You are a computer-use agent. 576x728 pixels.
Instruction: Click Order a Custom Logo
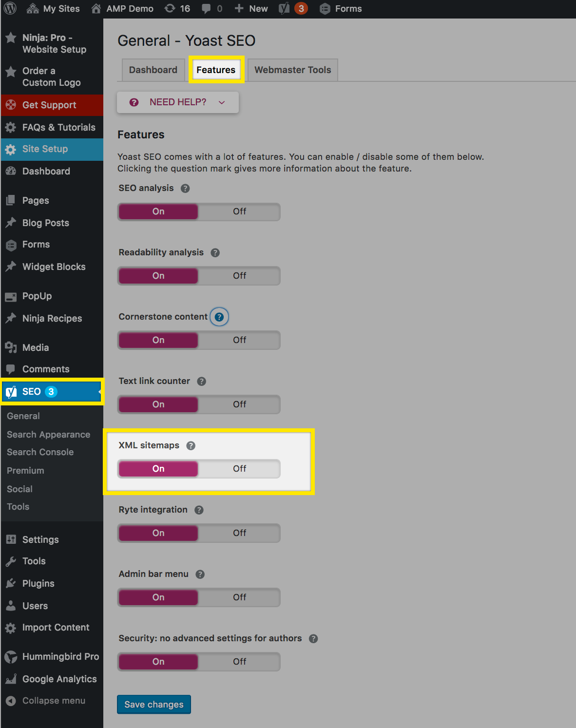(52, 77)
